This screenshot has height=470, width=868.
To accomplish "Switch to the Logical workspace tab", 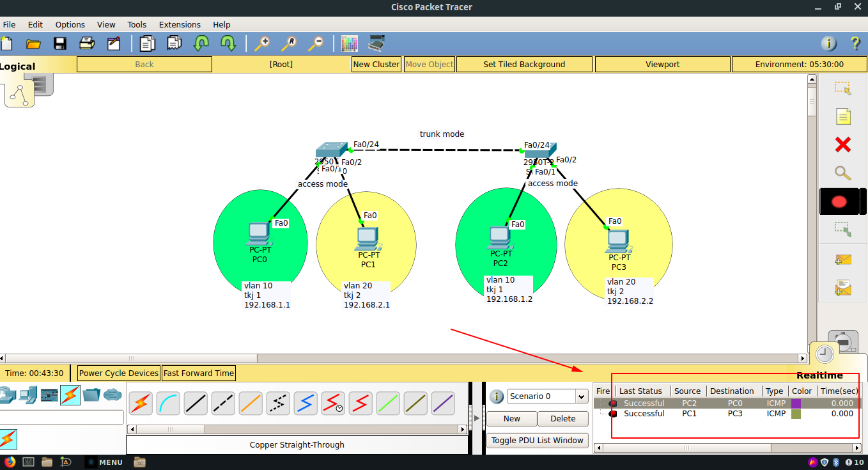I will click(x=19, y=66).
